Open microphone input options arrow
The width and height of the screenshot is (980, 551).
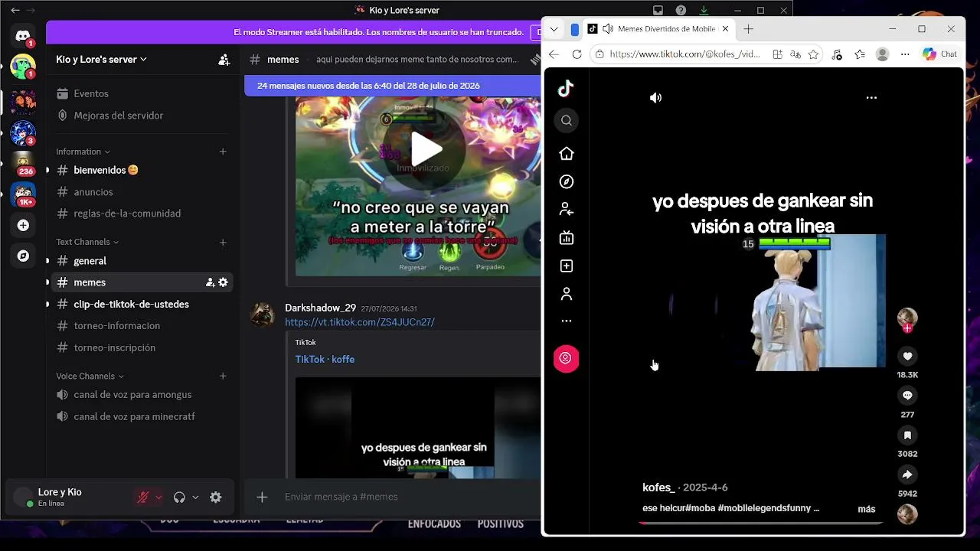tap(158, 497)
